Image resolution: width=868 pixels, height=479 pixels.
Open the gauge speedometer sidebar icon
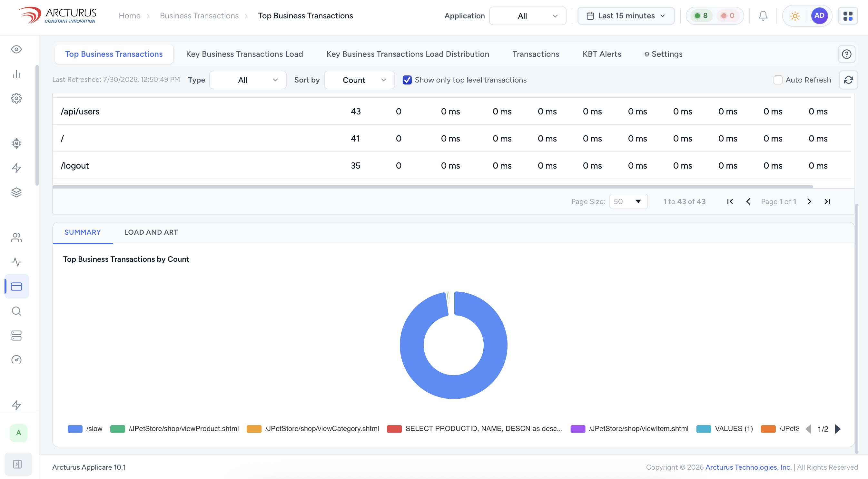click(16, 360)
